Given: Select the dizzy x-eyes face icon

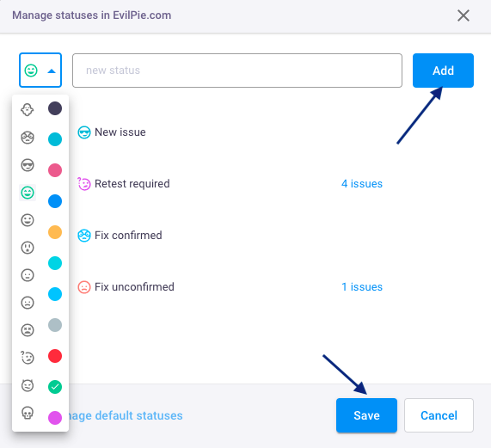Looking at the screenshot, I should [x=28, y=330].
